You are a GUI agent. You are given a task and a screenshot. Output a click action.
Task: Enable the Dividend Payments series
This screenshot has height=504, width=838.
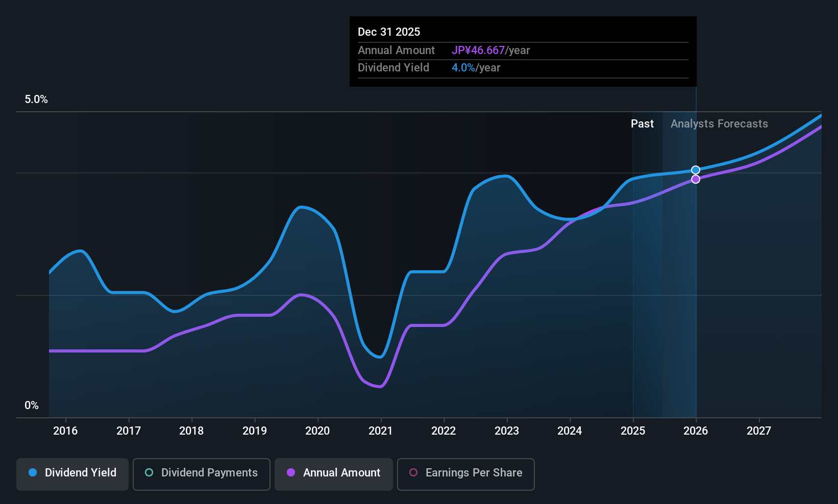(x=201, y=474)
